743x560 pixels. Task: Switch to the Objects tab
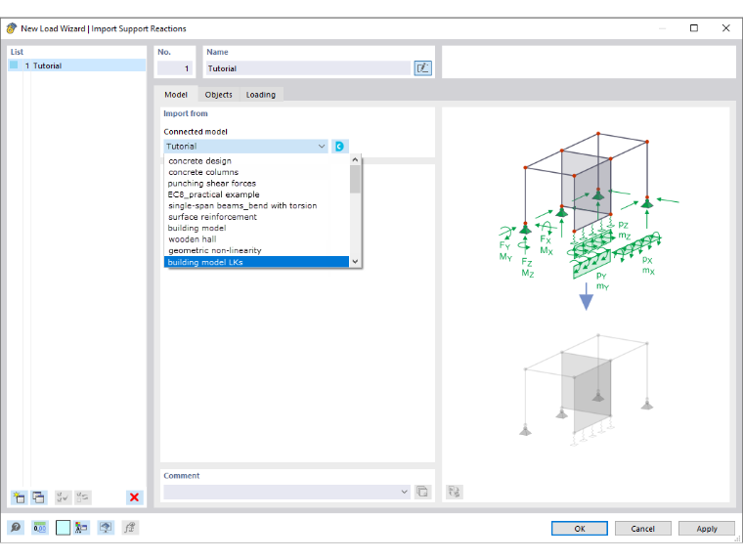click(218, 95)
